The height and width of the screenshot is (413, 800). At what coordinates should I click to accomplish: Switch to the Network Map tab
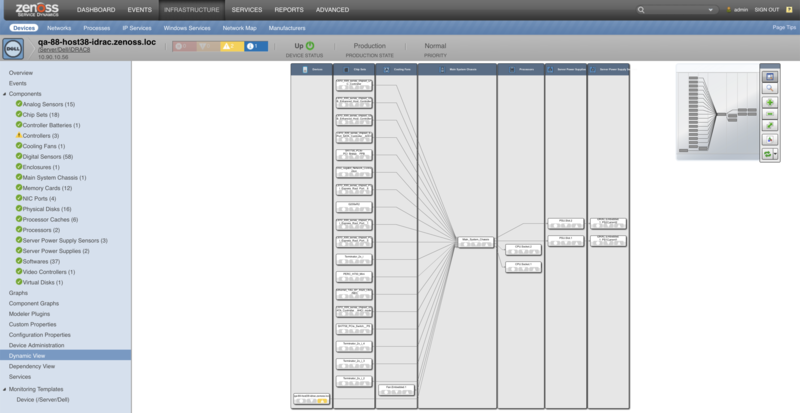coord(239,28)
